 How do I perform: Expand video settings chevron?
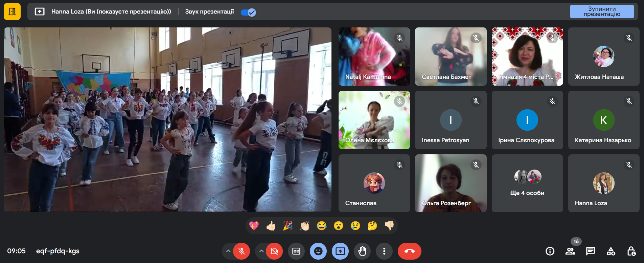pyautogui.click(x=261, y=251)
